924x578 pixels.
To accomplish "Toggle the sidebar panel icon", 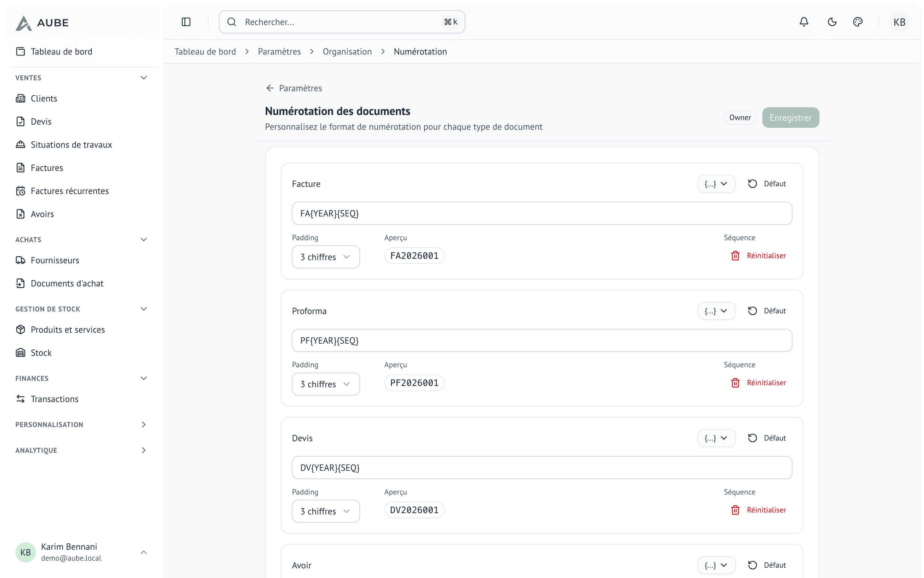I will 186,22.
